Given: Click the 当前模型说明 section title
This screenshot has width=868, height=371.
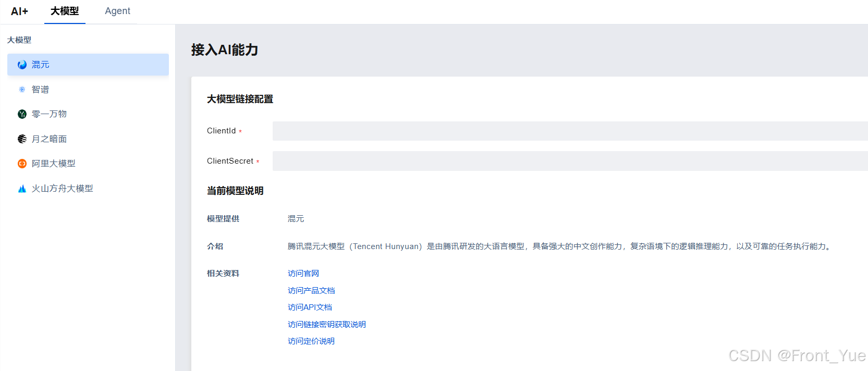Looking at the screenshot, I should [235, 191].
